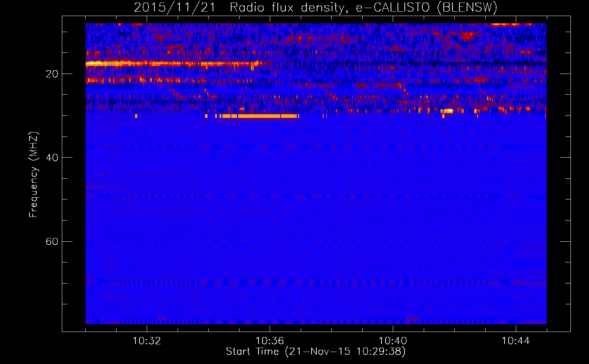The image size is (589, 364).
Task: Click the 10:32 time tick label
Action: pos(147,341)
